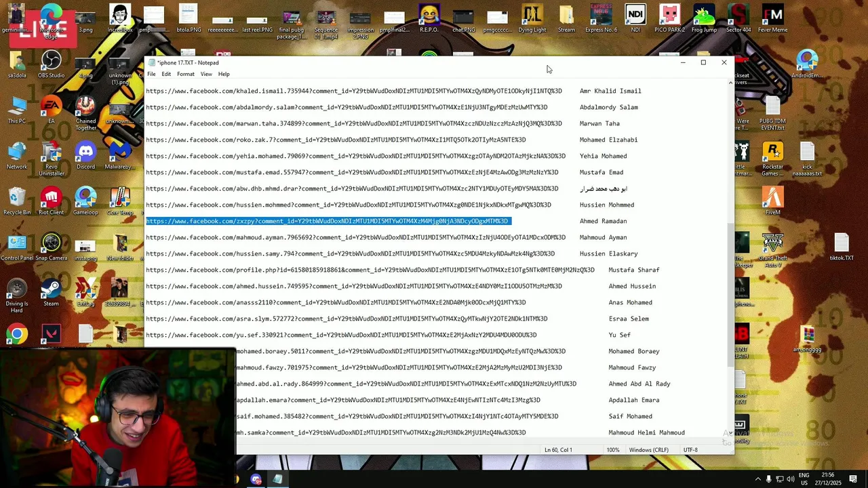Open the volume tray control
Image resolution: width=868 pixels, height=488 pixels.
click(x=790, y=479)
